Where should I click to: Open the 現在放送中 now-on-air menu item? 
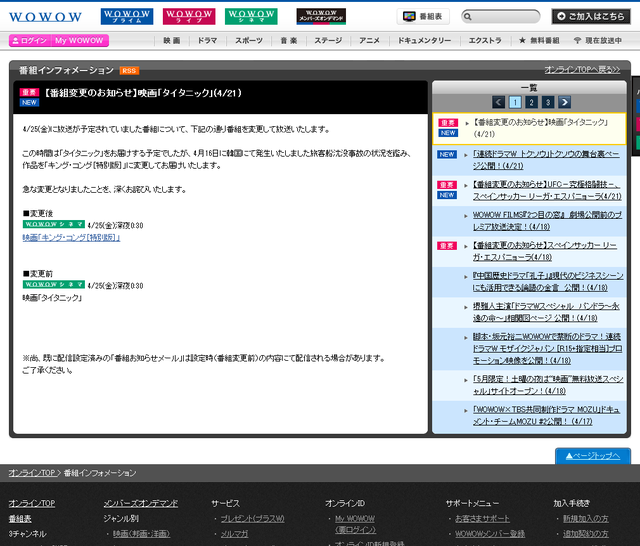(598, 40)
